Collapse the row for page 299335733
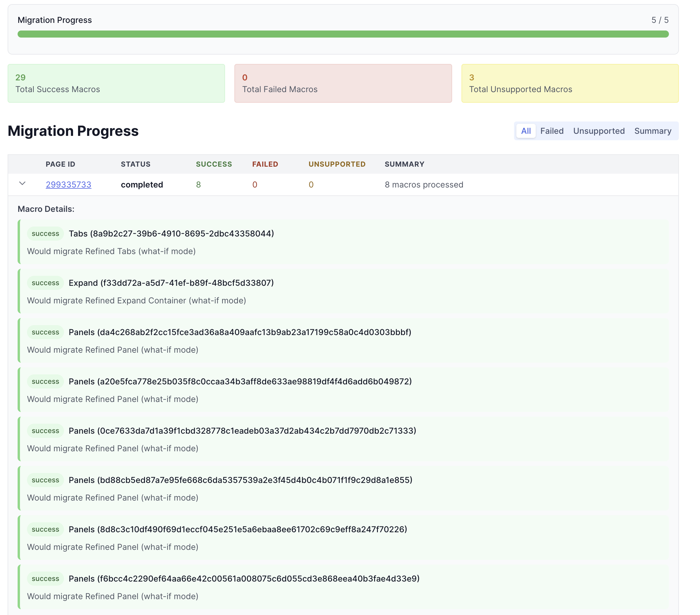 tap(22, 184)
